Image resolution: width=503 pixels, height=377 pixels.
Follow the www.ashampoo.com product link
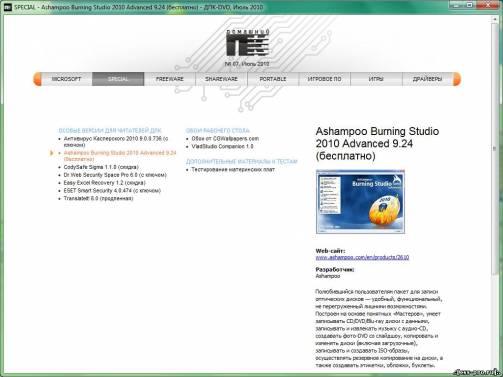click(362, 257)
